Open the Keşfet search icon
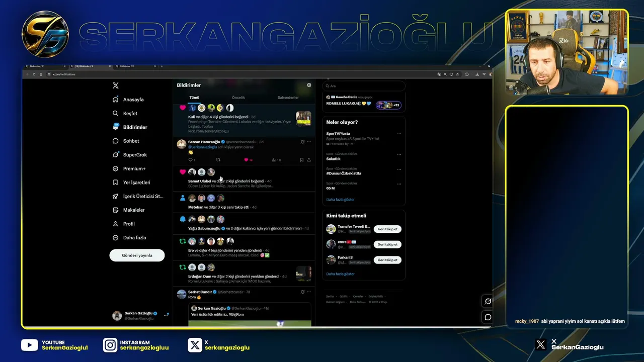 116,113
